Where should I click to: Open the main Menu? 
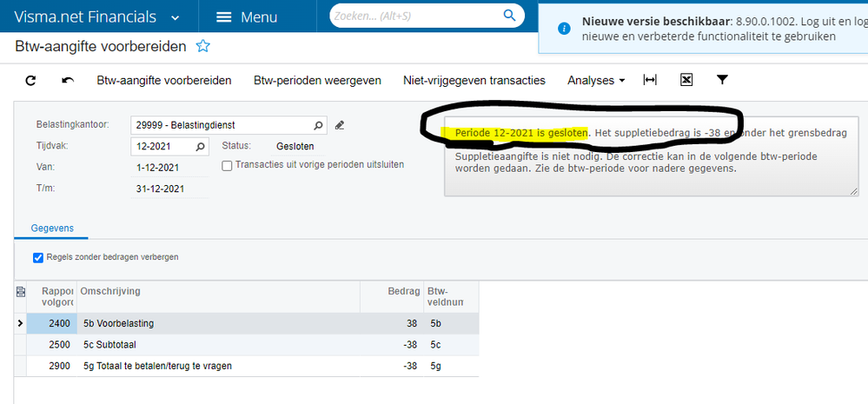(x=247, y=17)
